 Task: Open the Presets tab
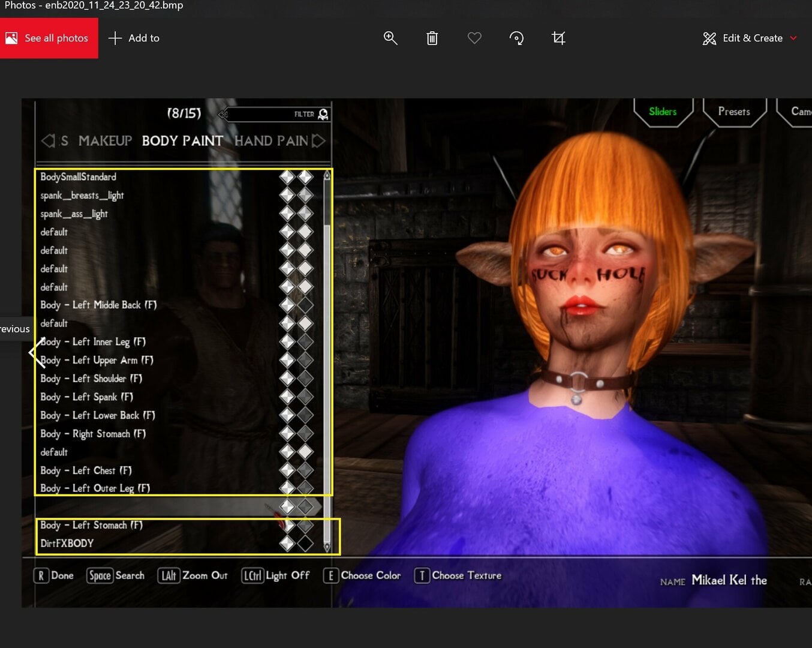click(734, 112)
